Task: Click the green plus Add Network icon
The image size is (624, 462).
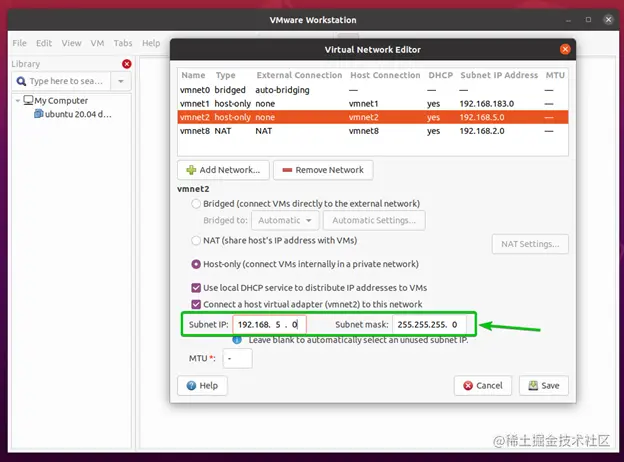Action: click(x=191, y=170)
